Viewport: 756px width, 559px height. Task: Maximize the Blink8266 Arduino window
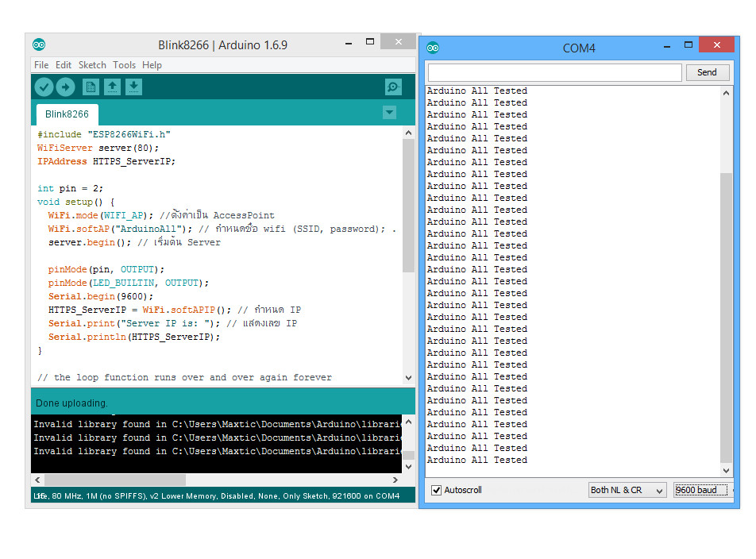(370, 42)
